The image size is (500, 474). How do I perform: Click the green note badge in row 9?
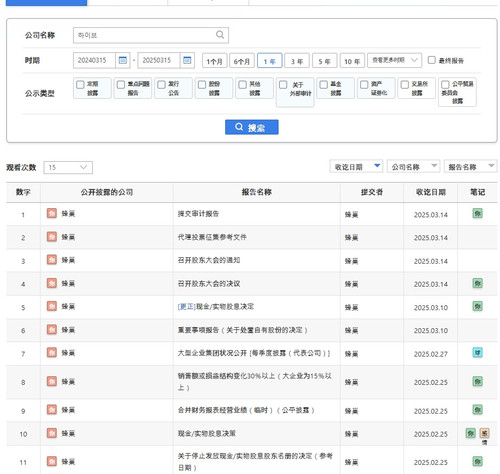click(477, 410)
